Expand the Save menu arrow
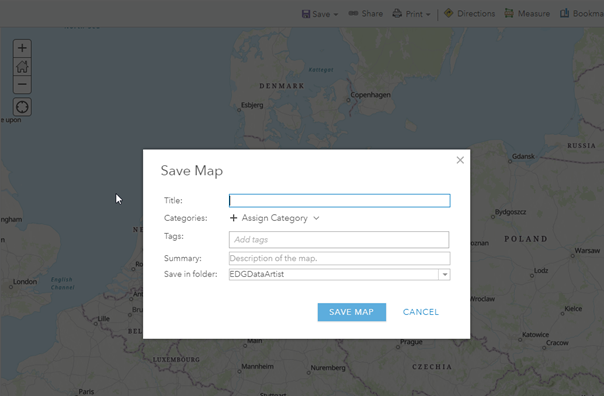604x396 pixels. [336, 15]
